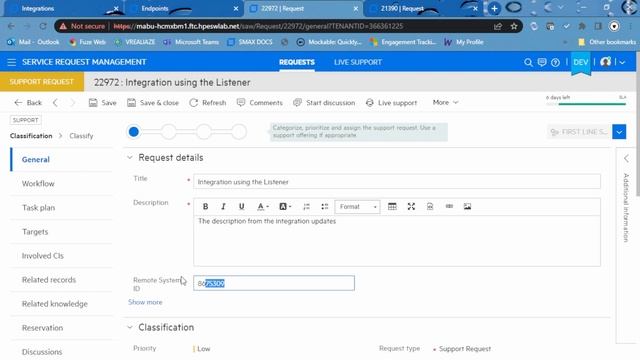Image resolution: width=640 pixels, height=360 pixels.
Task: Select the fourth workflow phase circle
Action: [x=239, y=132]
